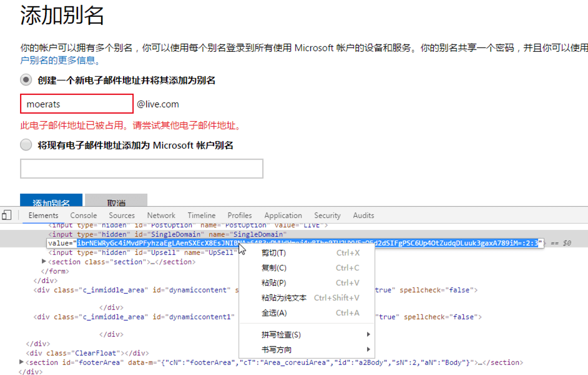
Task: Open the Network tab
Action: pos(161,216)
